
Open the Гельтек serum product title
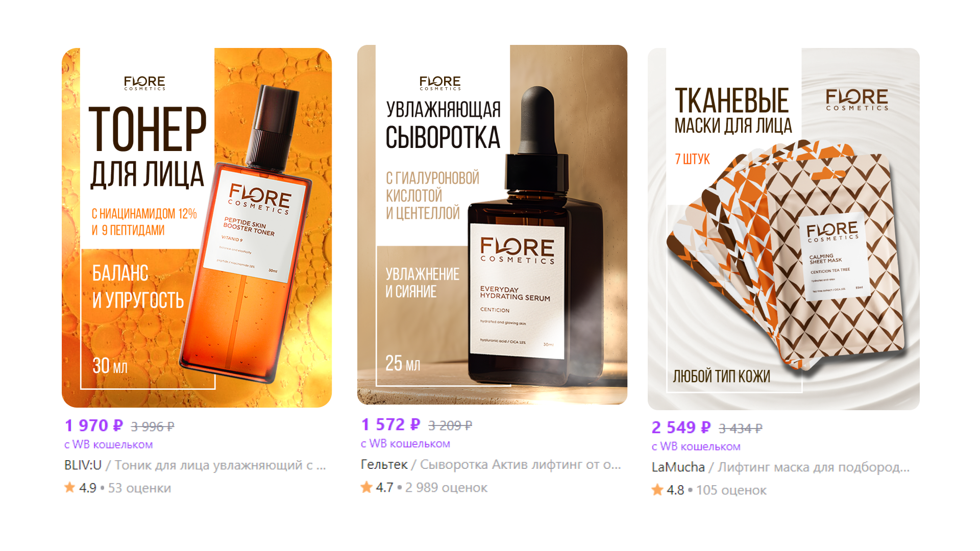coord(491,464)
